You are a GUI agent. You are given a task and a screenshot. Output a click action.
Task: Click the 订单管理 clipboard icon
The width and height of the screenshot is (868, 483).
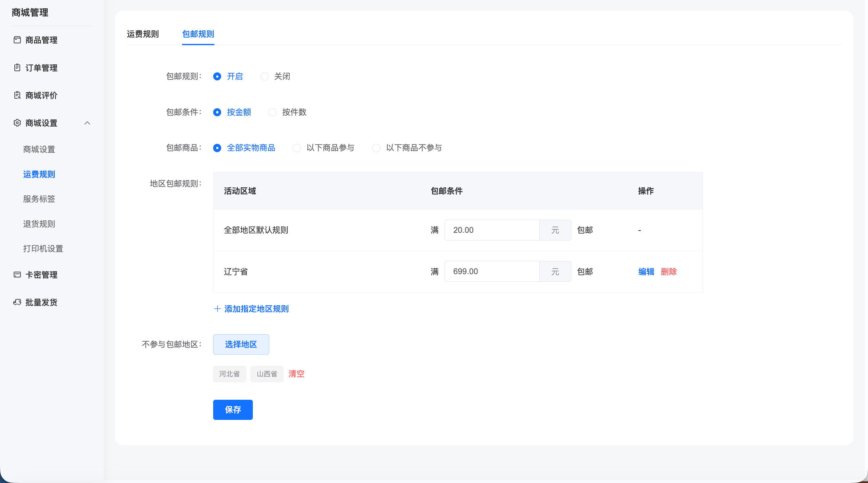click(x=17, y=68)
